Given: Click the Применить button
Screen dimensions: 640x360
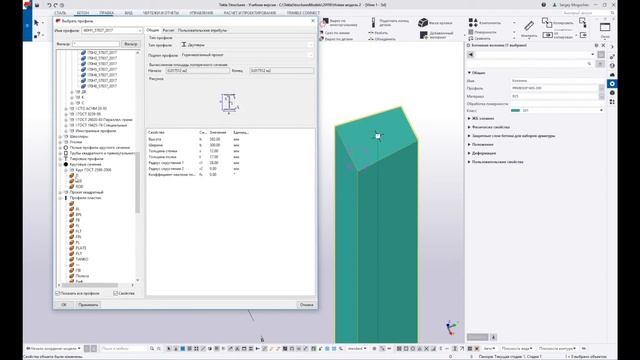Looking at the screenshot, I should [x=88, y=305].
